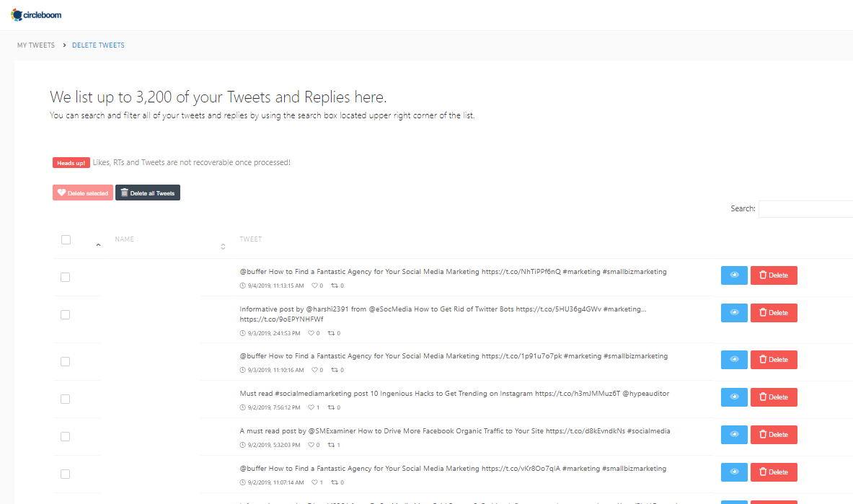
Task: View the 9/4/2019 @buffer tweet via eye icon
Action: tap(734, 275)
